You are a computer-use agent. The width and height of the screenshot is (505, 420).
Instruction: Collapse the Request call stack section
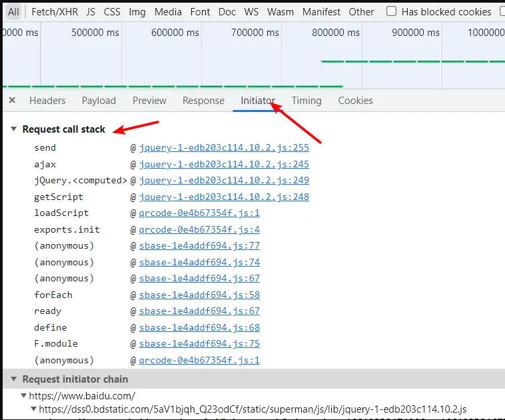[13, 129]
